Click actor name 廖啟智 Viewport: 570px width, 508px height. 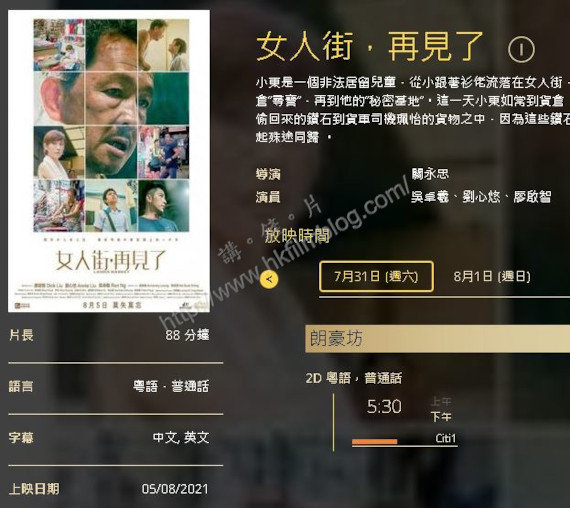(532, 197)
